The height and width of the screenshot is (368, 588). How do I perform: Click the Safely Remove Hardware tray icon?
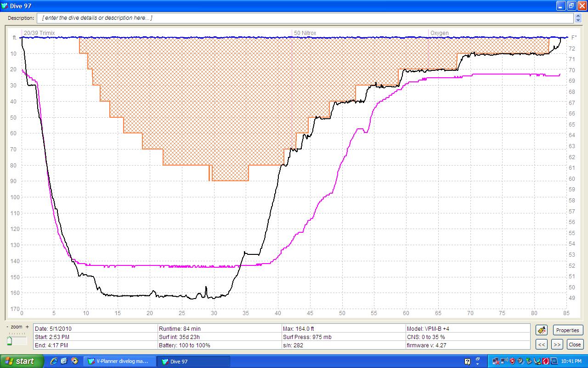tap(529, 361)
